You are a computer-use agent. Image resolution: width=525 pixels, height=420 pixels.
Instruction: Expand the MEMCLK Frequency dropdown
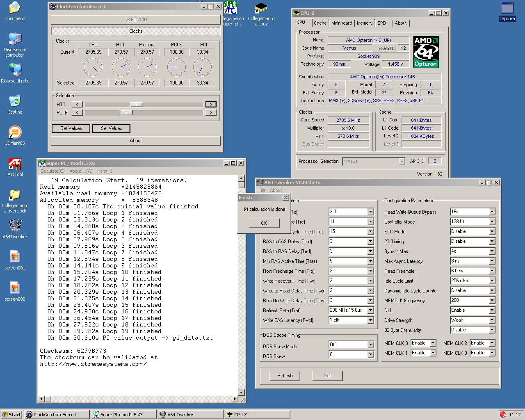(x=492, y=300)
